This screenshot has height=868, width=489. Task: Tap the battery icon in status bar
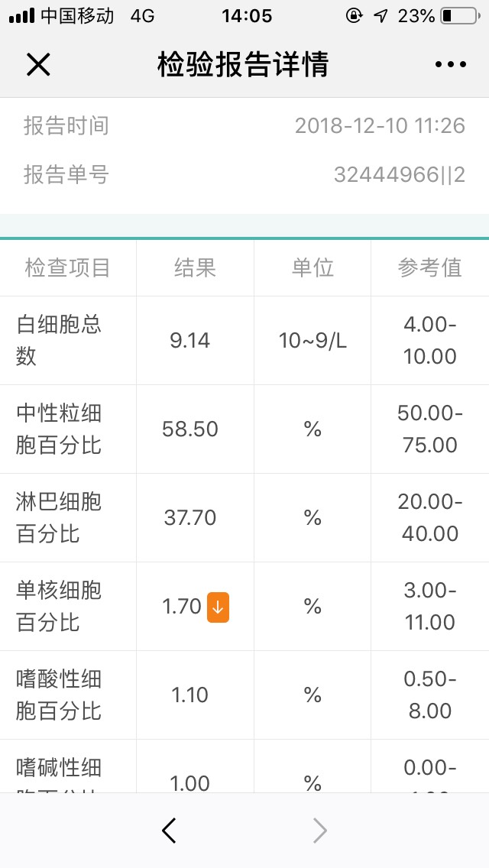460,16
